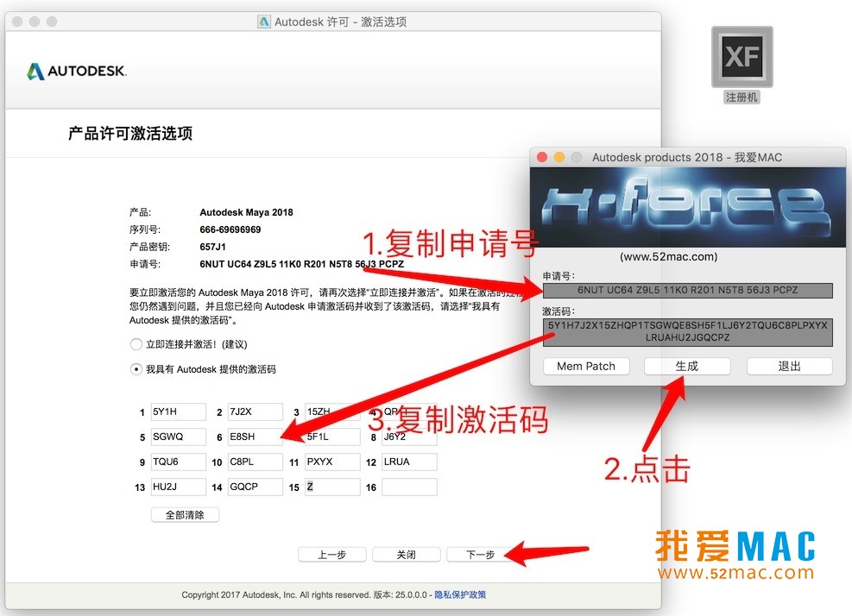Click activation field 2 containing 7J2X
852x616 pixels.
(x=256, y=412)
